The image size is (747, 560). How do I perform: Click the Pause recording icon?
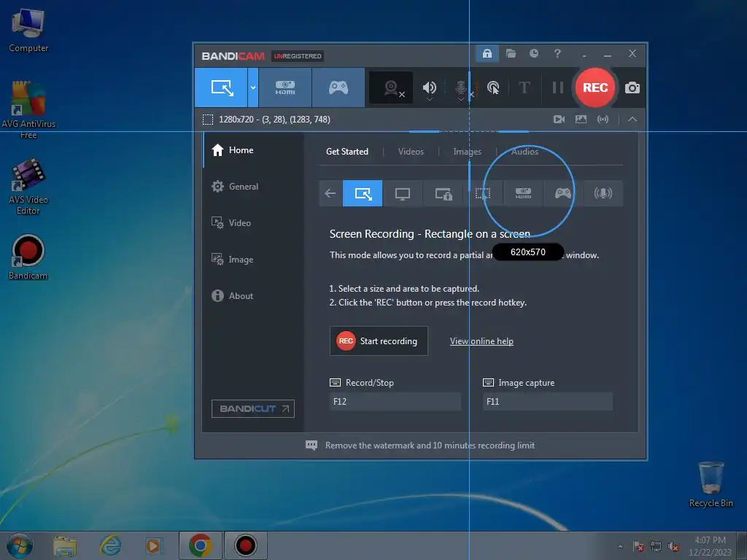[x=557, y=87]
